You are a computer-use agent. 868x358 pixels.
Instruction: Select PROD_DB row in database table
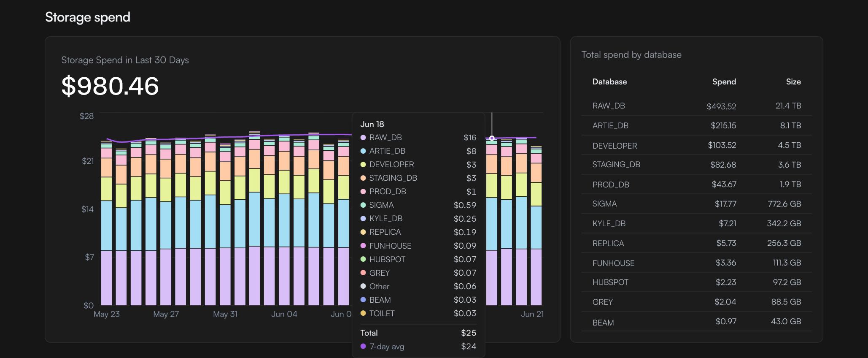coord(696,184)
